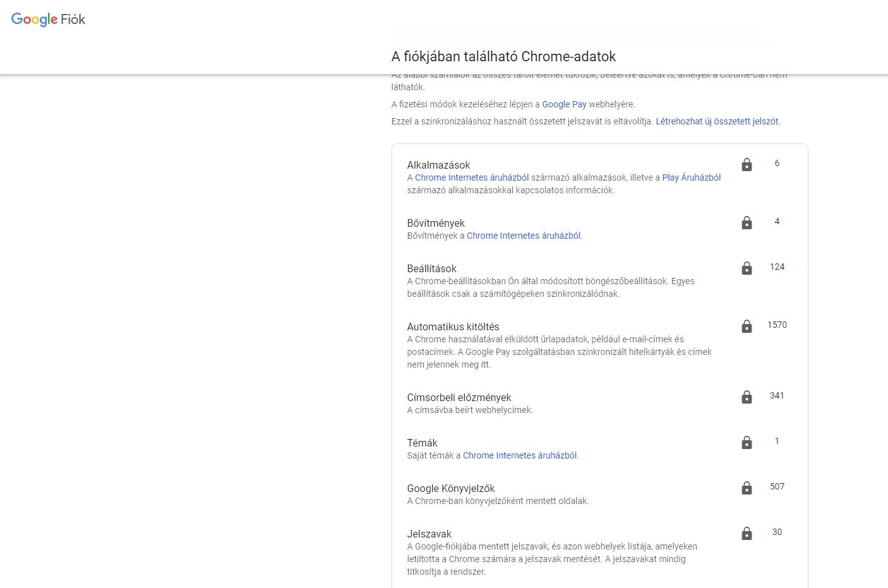Click the lock icon beside Automatikus kitöltés
Image resolution: width=888 pixels, height=588 pixels.
coord(747,327)
